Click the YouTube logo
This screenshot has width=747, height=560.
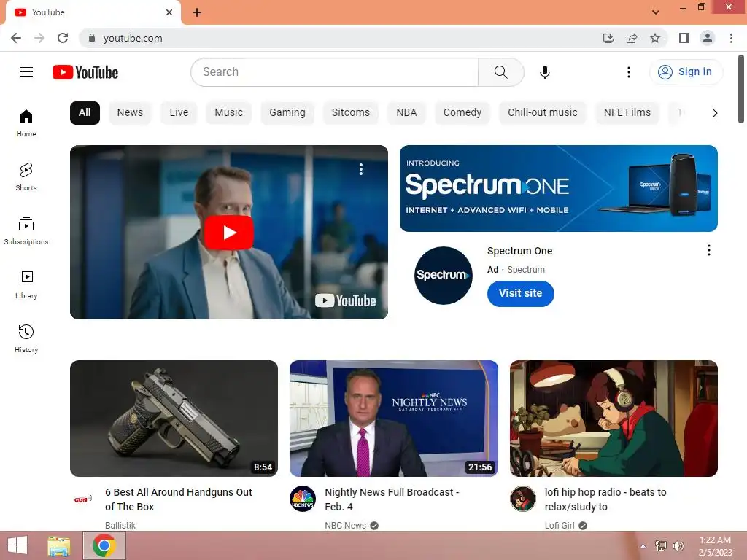[85, 72]
